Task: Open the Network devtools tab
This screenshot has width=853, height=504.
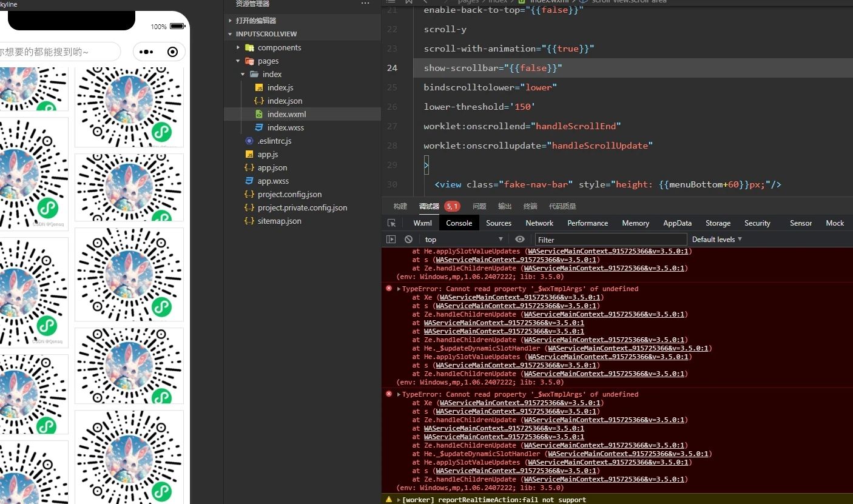Action: click(539, 223)
